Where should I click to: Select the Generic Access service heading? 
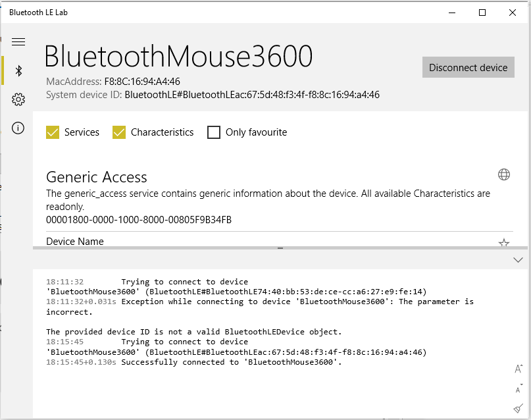click(x=97, y=177)
